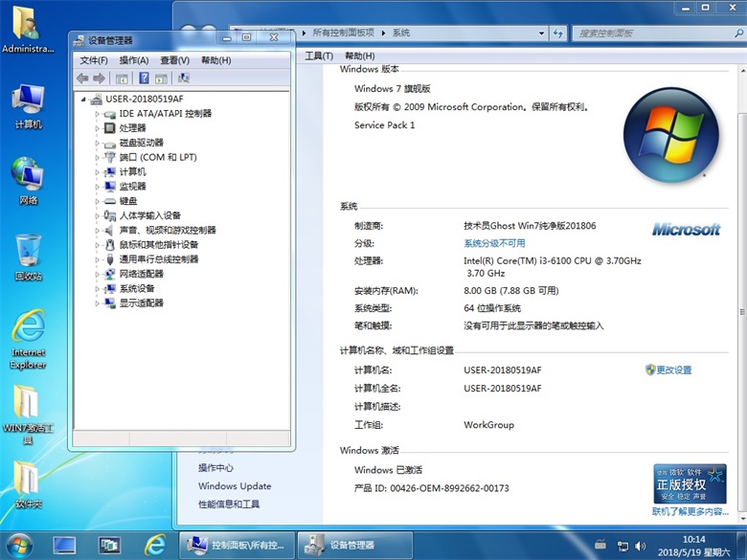The image size is (747, 560).
Task: Open the 查看(V) menu in Device Manager
Action: 174,60
